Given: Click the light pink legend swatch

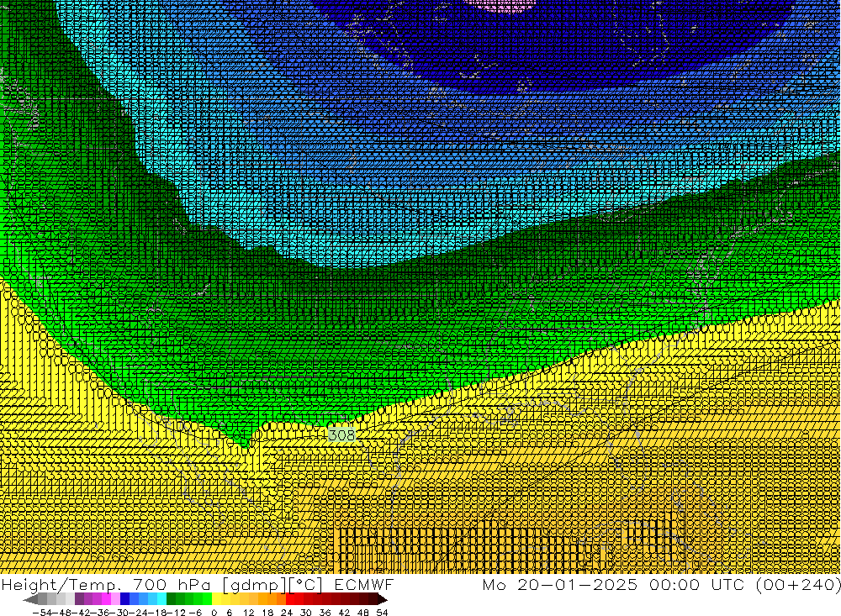Looking at the screenshot, I should coord(115,599).
